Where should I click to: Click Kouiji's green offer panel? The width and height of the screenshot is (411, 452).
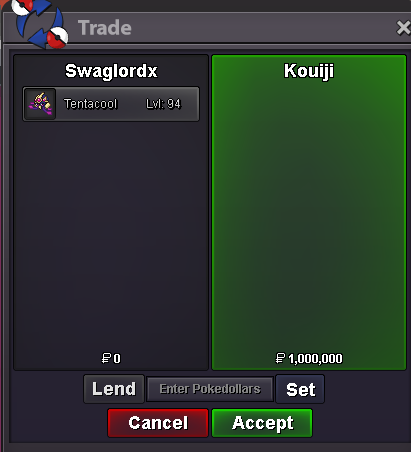coord(309,213)
